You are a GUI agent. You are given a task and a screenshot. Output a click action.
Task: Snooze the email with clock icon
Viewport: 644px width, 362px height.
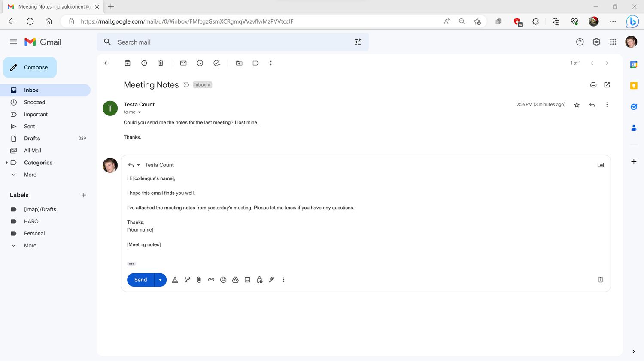(200, 63)
